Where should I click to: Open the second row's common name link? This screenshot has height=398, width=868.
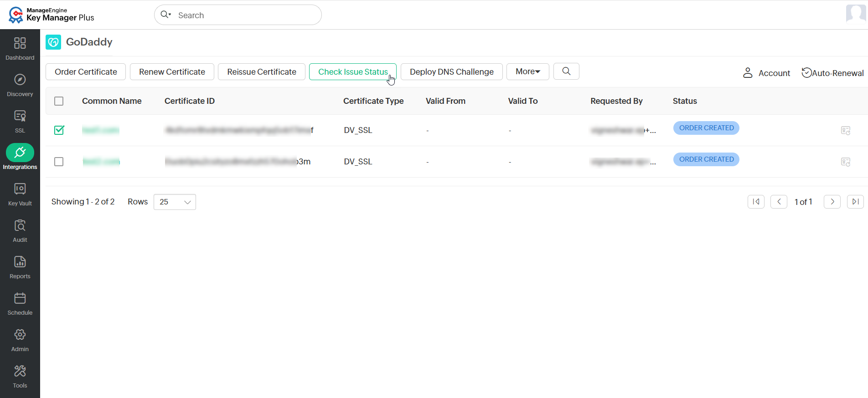[101, 162]
